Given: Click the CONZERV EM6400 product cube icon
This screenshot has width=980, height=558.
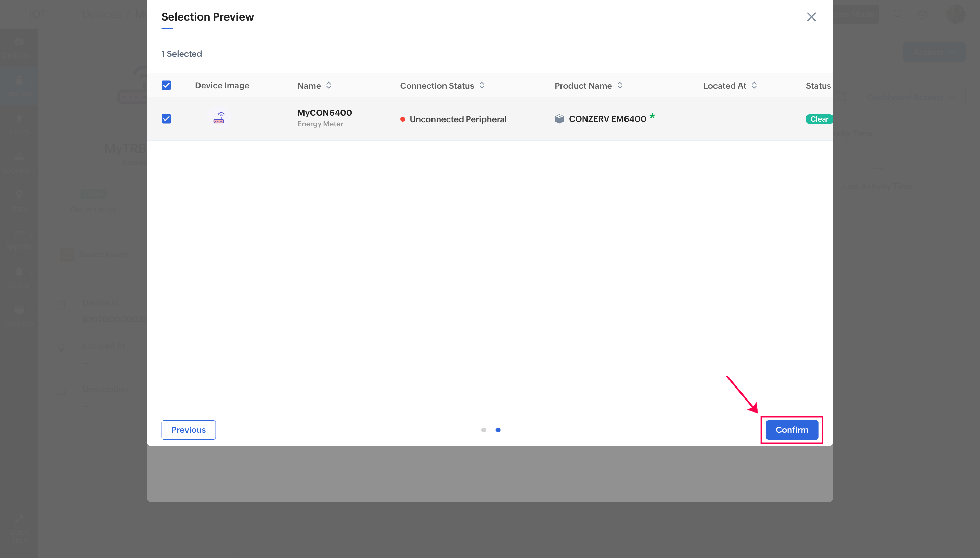Looking at the screenshot, I should point(559,119).
